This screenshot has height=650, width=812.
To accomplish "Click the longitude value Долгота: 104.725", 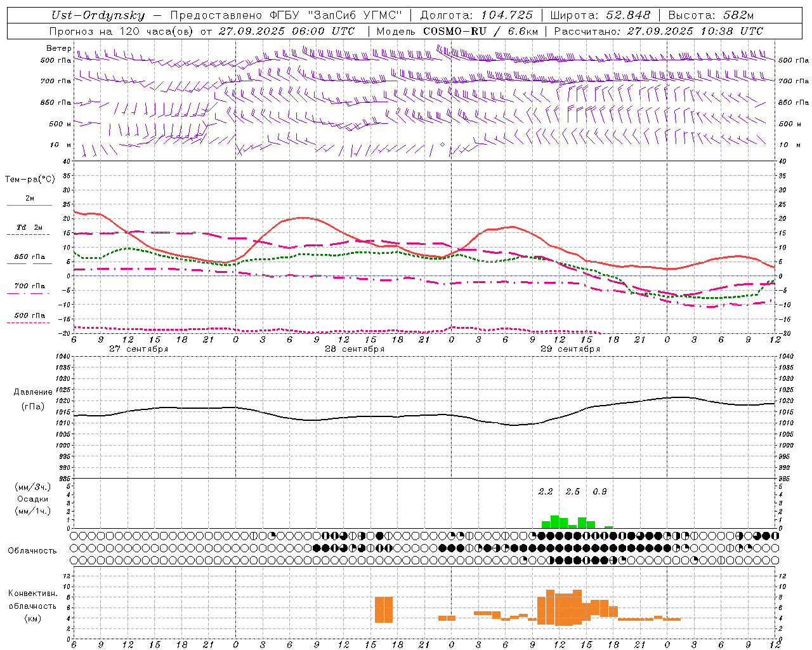I will [476, 15].
